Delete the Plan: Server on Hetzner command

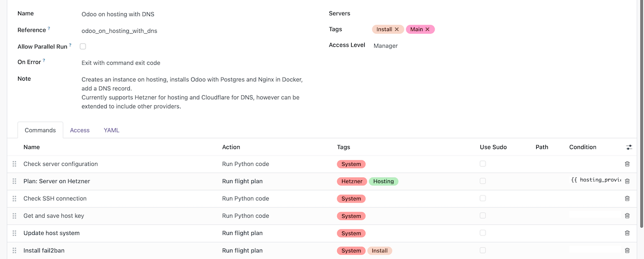tap(627, 181)
